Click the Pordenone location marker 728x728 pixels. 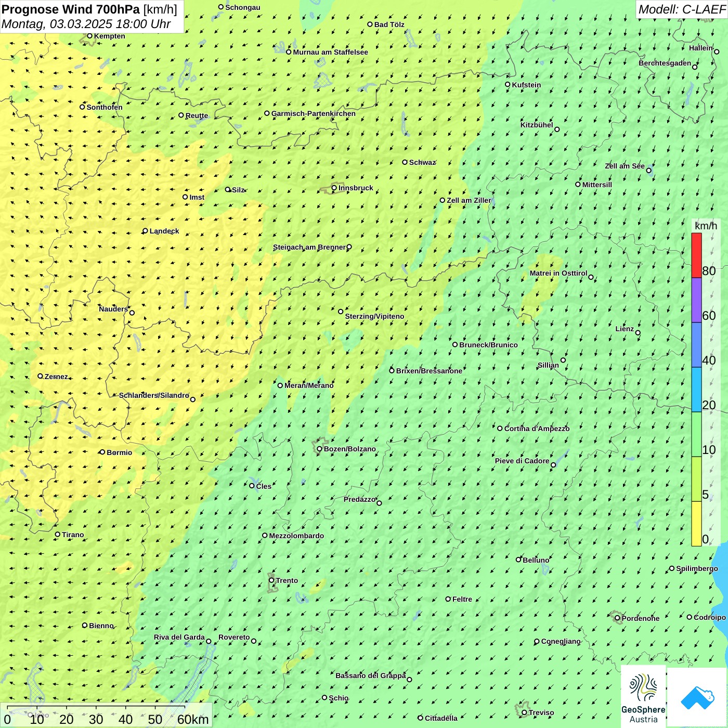(617, 618)
